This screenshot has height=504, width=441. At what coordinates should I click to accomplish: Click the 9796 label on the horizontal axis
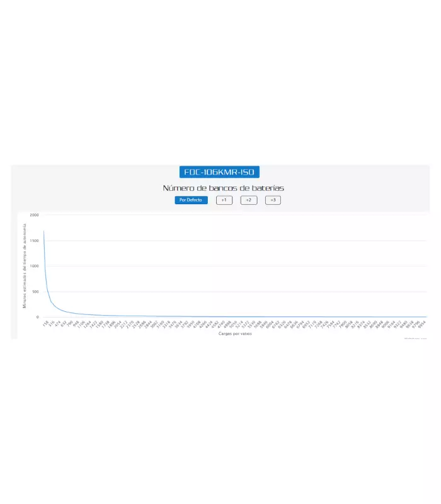(x=416, y=324)
